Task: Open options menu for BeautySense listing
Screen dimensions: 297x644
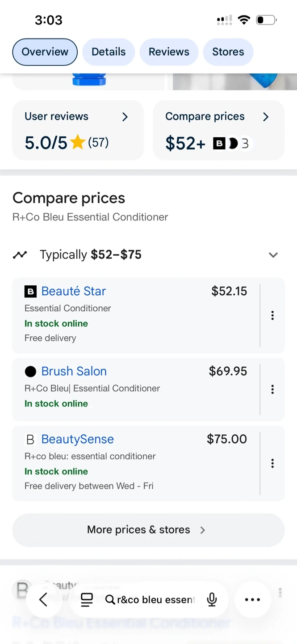Action: 272,463
